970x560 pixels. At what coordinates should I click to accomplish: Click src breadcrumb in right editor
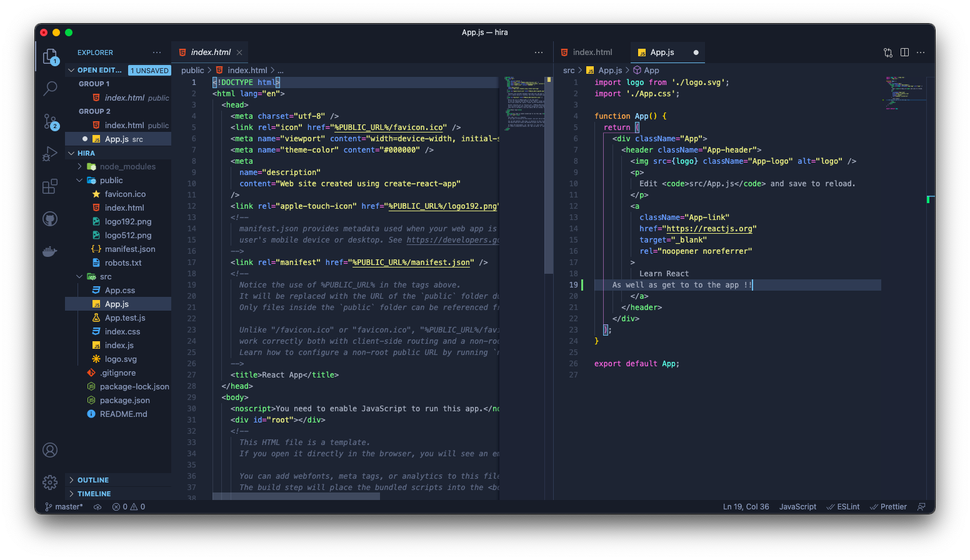(x=569, y=71)
